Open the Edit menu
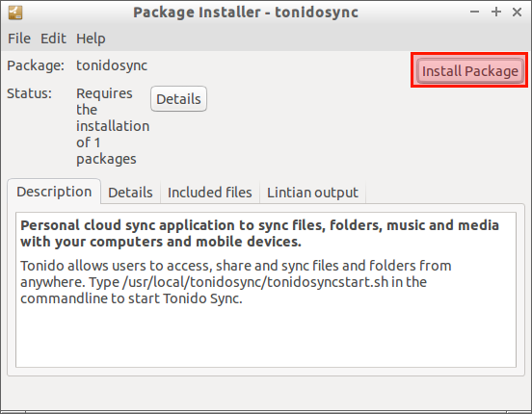This screenshot has height=414, width=532. pos(53,39)
